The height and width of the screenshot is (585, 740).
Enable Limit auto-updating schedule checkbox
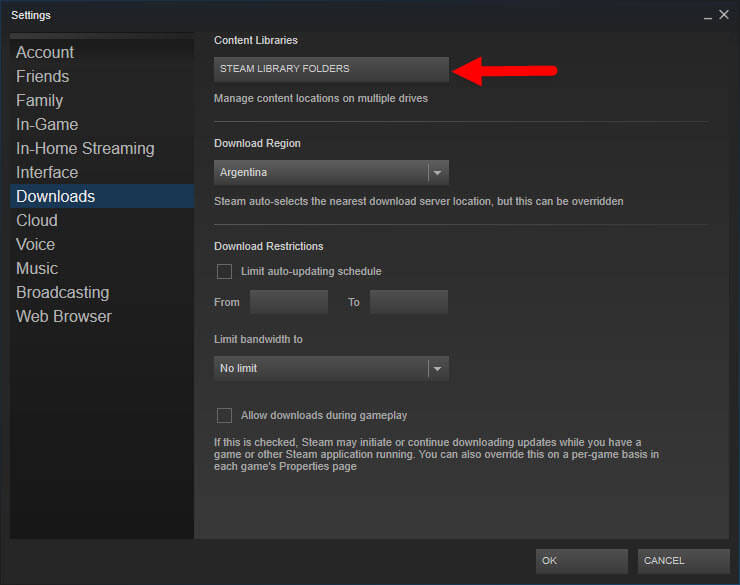pos(224,271)
